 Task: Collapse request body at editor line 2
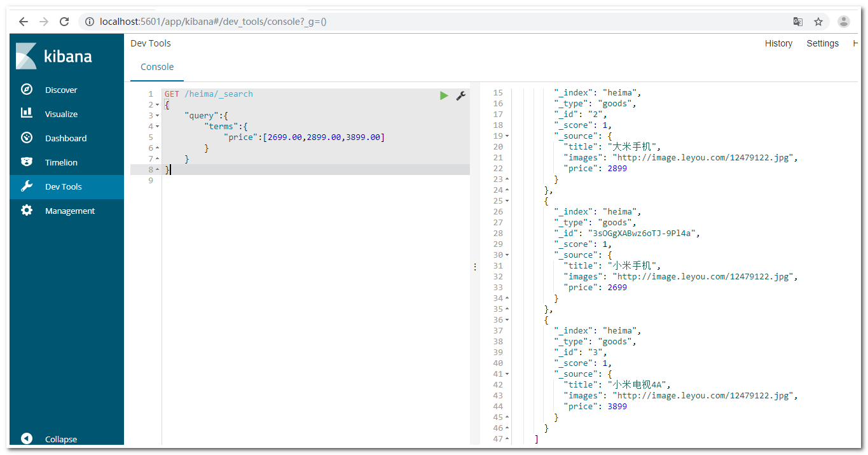coord(158,105)
